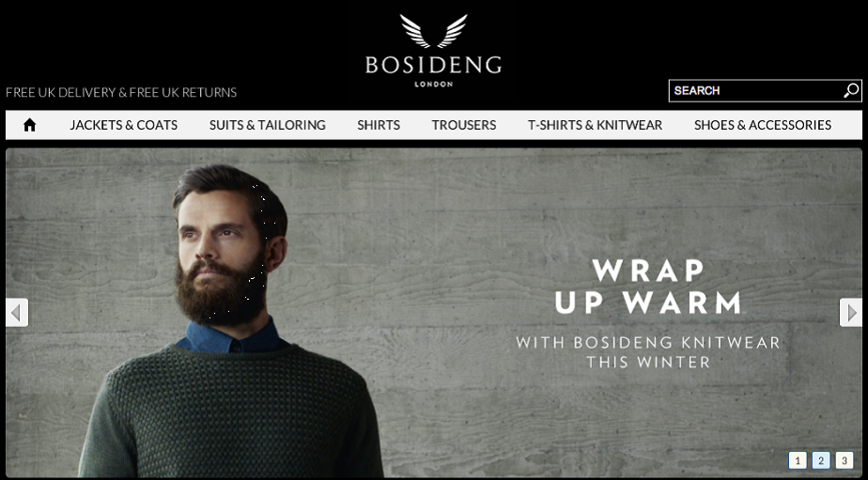Open the Bosideng Knitwear winter promo text
Image resolution: width=868 pixels, height=480 pixels.
pos(647,352)
